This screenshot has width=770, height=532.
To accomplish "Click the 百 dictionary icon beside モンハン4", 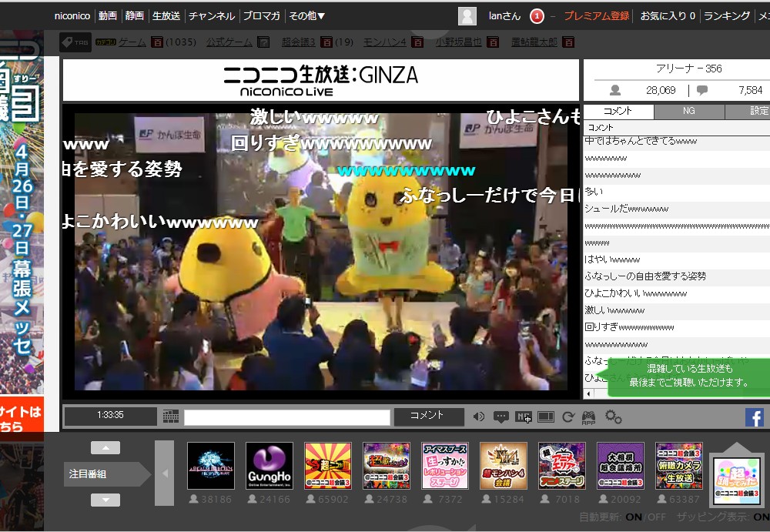I will pos(417,42).
